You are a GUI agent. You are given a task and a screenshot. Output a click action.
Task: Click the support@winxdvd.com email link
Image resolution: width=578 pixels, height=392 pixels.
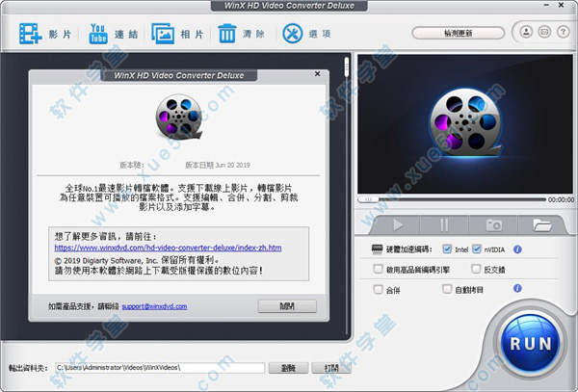[x=154, y=306]
